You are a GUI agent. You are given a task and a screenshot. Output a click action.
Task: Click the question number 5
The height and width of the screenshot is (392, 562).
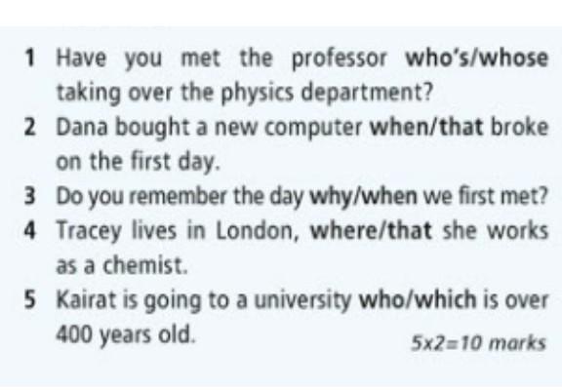(30, 300)
